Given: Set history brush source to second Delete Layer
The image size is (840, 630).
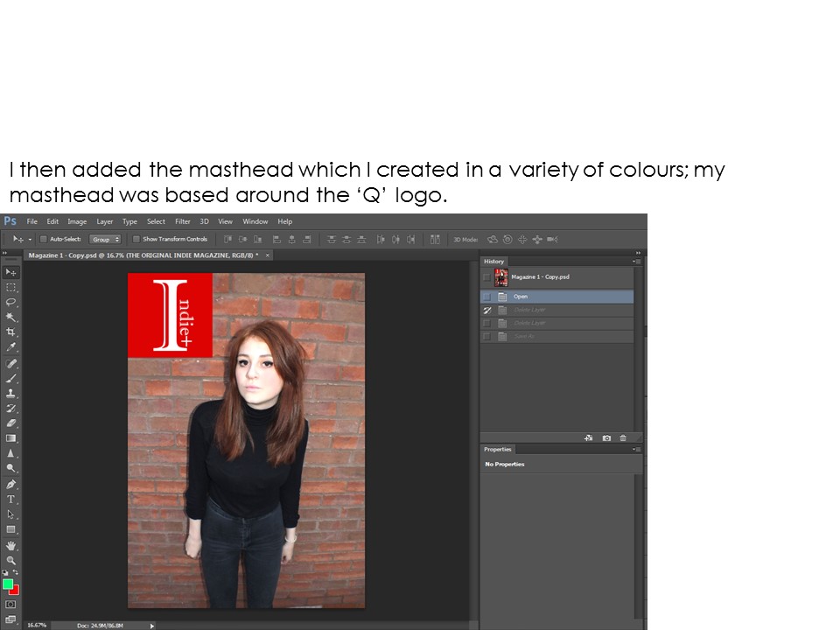Looking at the screenshot, I should (x=486, y=324).
